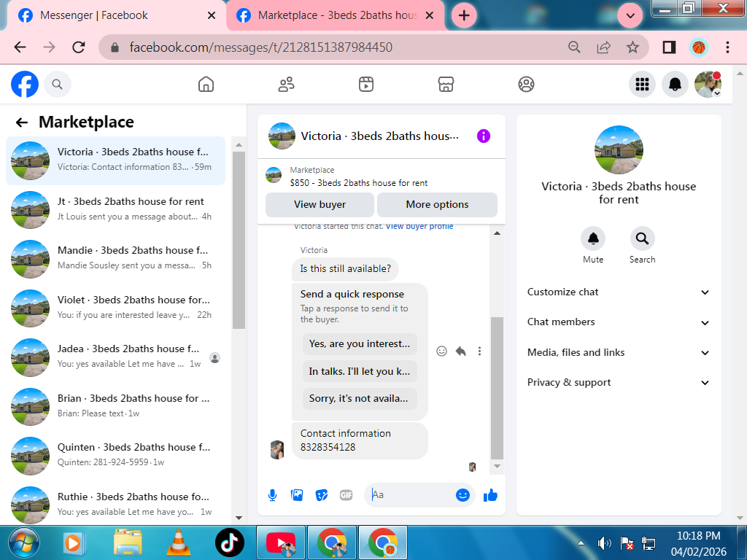Image resolution: width=747 pixels, height=560 pixels.
Task: Open more message options three dots
Action: (479, 351)
